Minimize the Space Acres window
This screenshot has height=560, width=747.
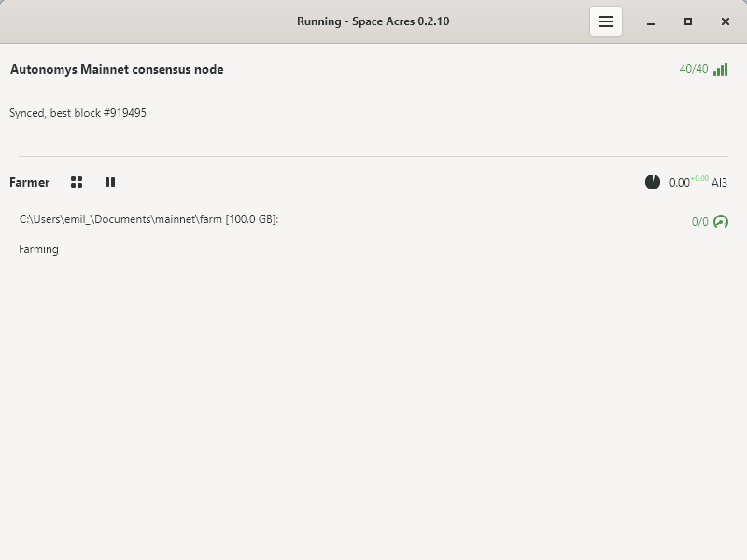coord(651,21)
